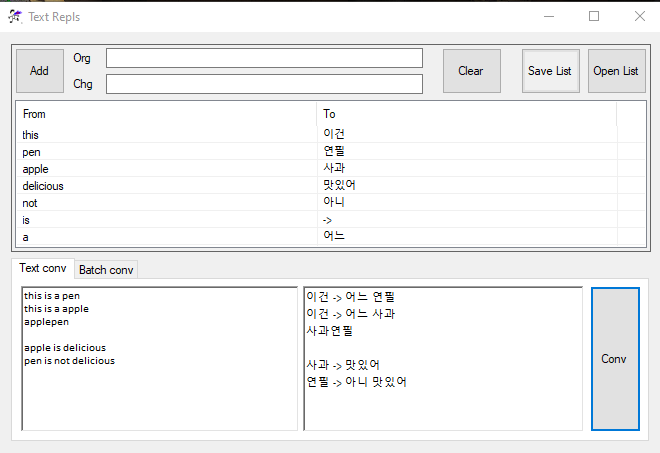Click the Add button
660x453 pixels.
[x=40, y=71]
